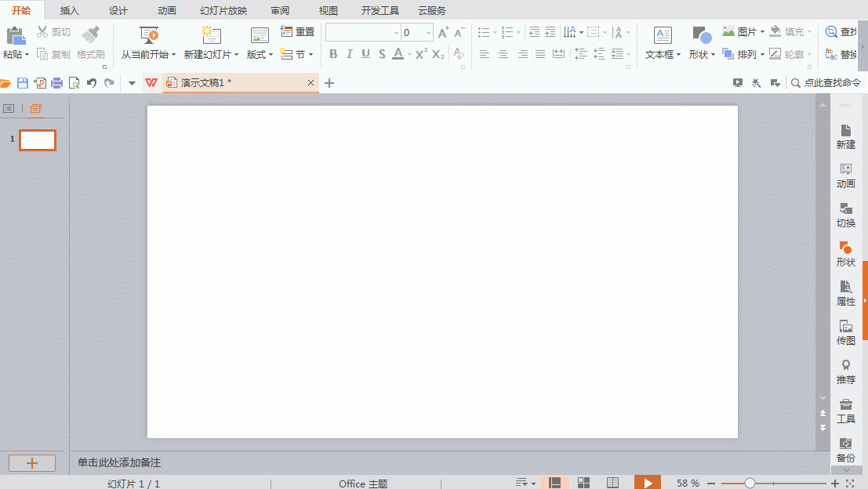The width and height of the screenshot is (868, 489).
Task: Switch to slide sorter view
Action: coord(583,484)
